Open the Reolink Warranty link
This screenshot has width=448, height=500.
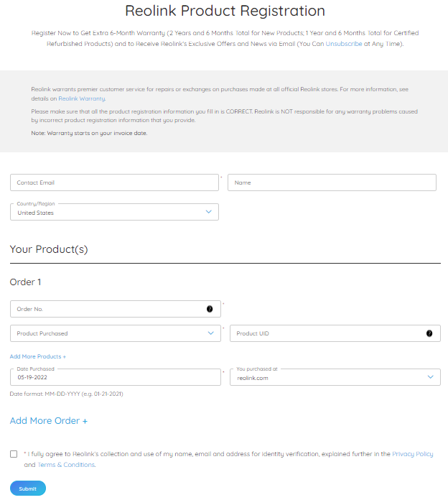pos(82,98)
